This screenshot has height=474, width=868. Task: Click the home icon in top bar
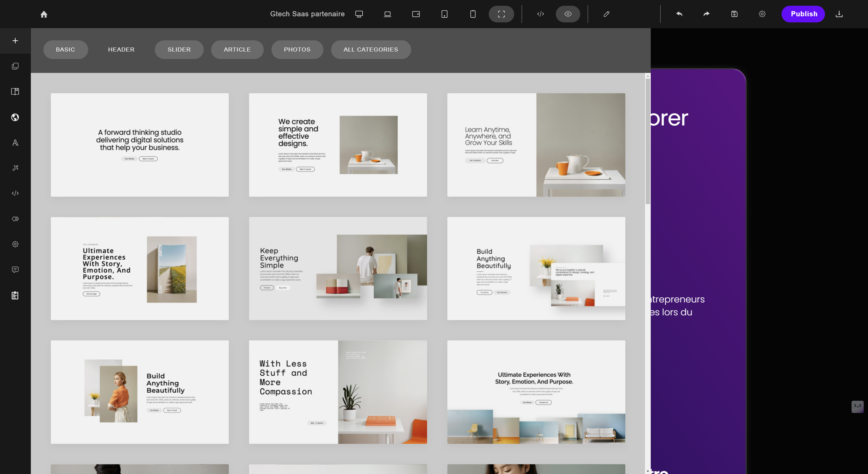[x=44, y=14]
